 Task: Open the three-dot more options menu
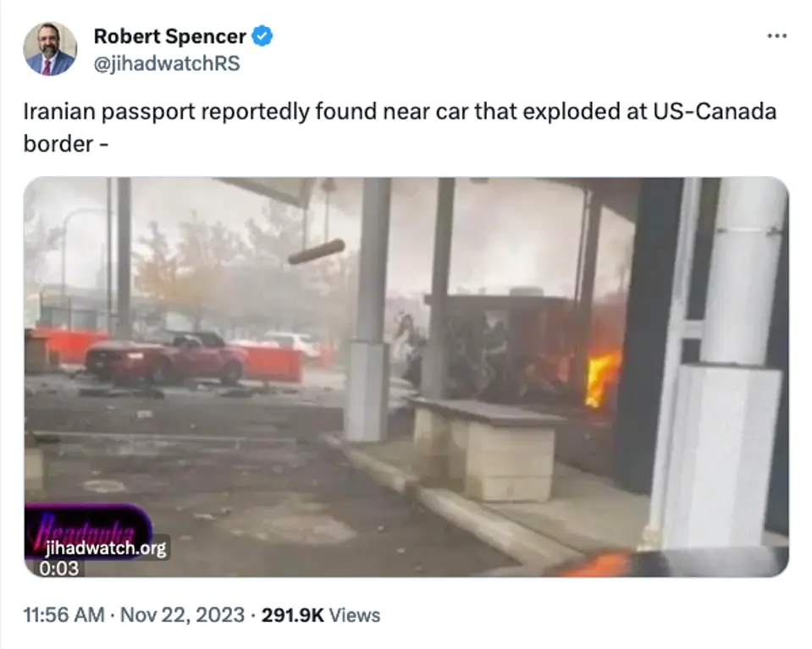[x=776, y=36]
